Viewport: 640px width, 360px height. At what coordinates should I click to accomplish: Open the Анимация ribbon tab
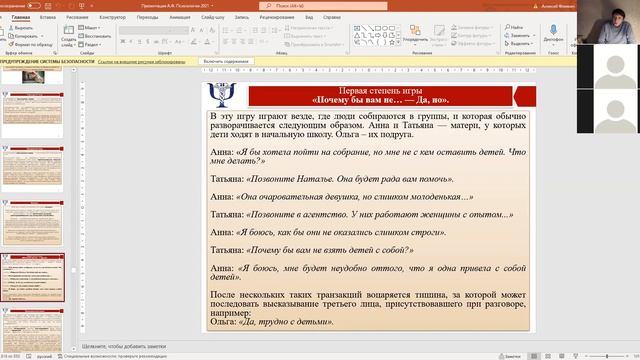coord(180,18)
